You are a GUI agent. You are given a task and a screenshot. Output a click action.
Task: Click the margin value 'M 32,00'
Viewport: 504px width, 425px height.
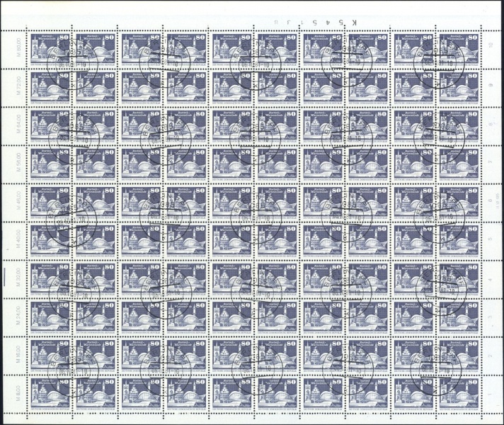point(18,277)
